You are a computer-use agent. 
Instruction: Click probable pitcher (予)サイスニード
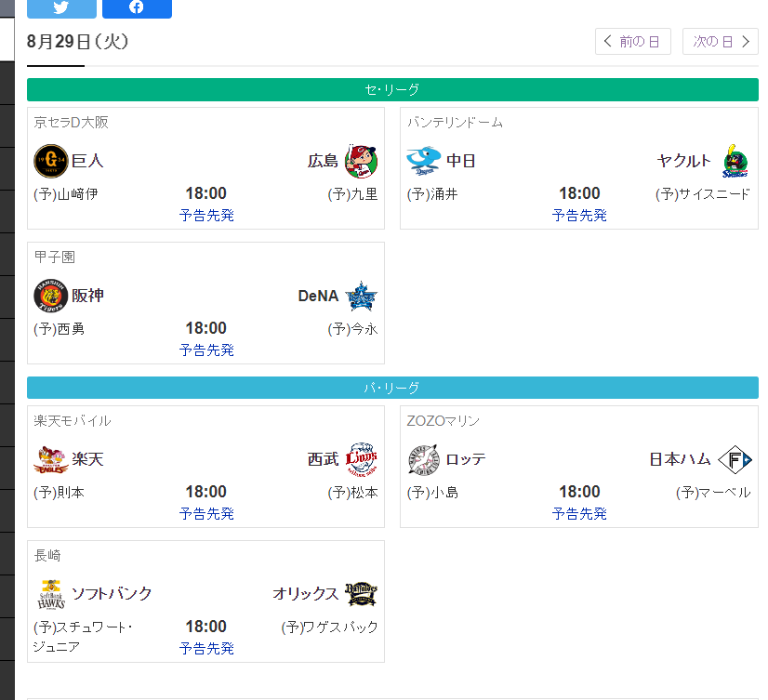tap(702, 194)
